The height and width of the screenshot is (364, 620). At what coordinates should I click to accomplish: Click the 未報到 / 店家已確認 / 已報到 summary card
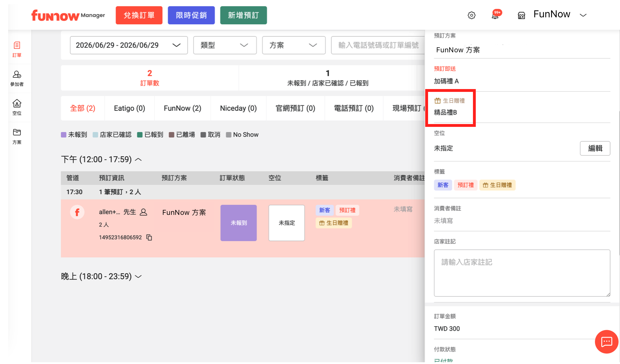[328, 78]
